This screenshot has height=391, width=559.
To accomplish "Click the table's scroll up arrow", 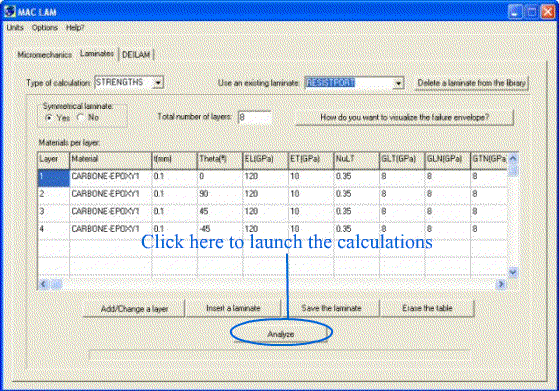I will pos(513,158).
